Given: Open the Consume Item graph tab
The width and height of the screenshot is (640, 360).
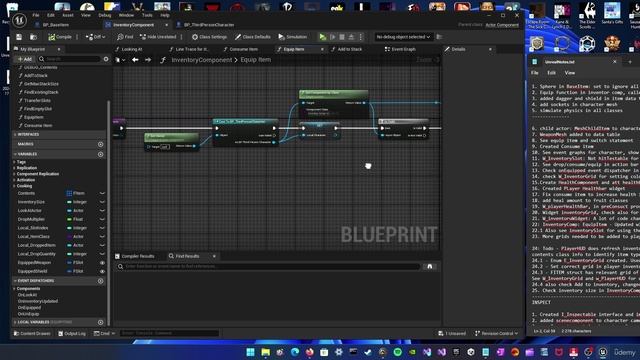Looking at the screenshot, I should pos(243,49).
